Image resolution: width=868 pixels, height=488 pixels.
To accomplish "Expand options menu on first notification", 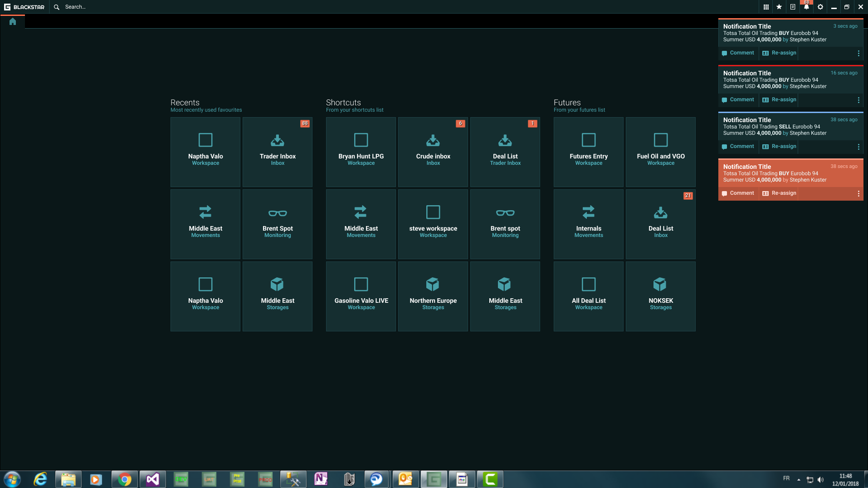I will point(858,53).
